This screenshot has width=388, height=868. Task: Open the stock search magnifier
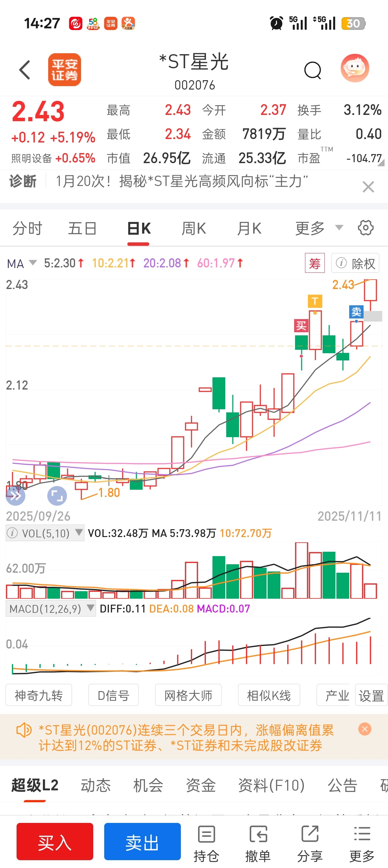click(313, 70)
